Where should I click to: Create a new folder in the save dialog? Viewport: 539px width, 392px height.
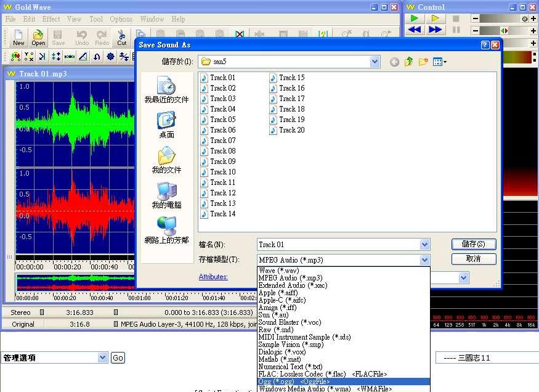point(423,62)
